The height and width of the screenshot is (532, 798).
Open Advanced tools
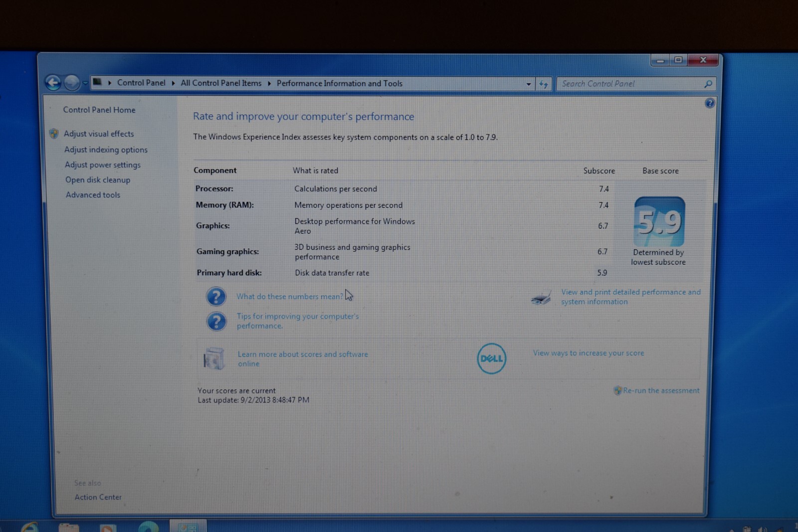pyautogui.click(x=93, y=195)
